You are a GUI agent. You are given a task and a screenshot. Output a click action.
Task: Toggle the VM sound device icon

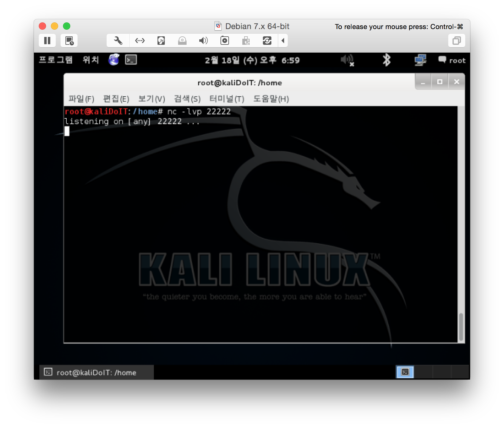click(204, 41)
